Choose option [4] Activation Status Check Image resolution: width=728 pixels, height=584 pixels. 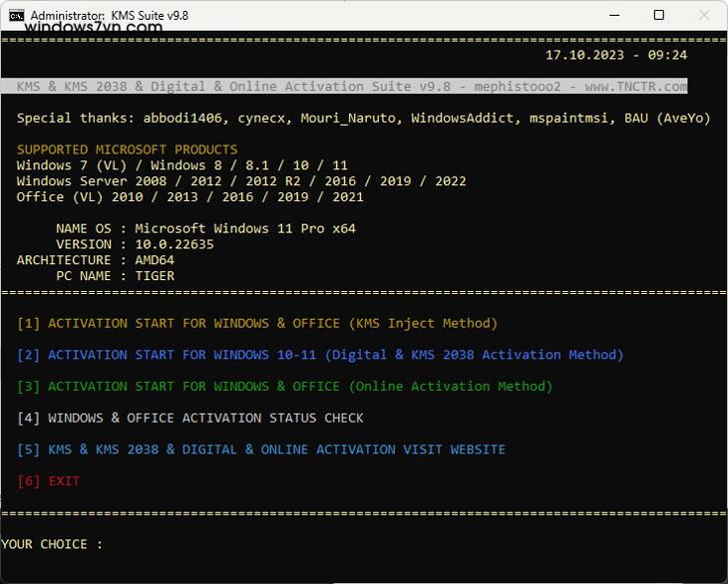click(190, 418)
